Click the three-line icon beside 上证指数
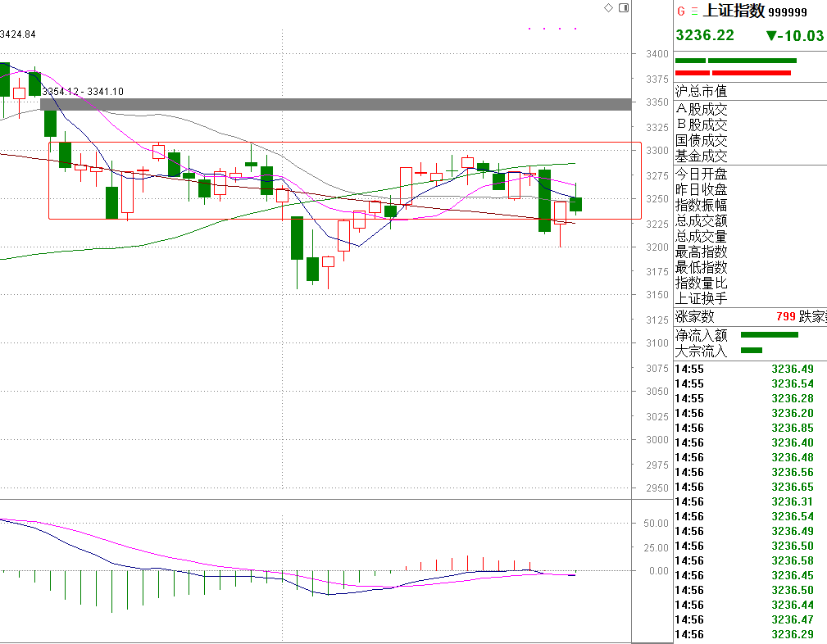The height and width of the screenshot is (644, 827). tap(694, 11)
